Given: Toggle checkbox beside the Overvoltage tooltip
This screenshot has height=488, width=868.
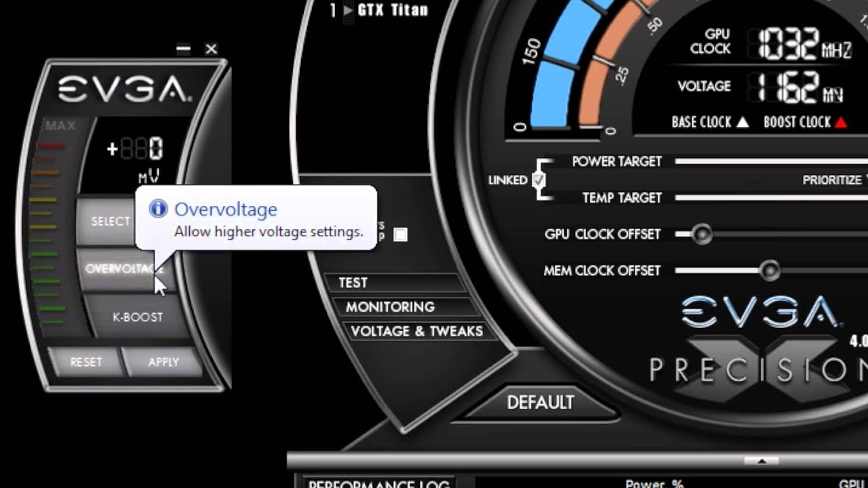Looking at the screenshot, I should tap(401, 235).
